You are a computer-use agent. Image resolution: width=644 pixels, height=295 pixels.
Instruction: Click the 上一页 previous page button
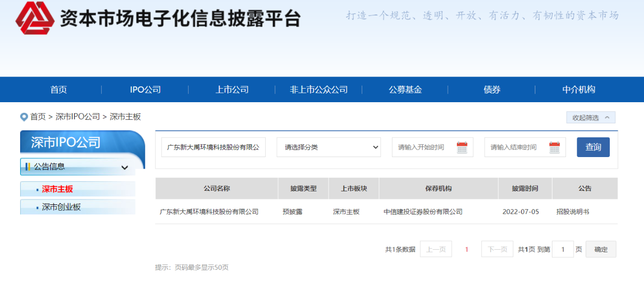[x=436, y=249]
